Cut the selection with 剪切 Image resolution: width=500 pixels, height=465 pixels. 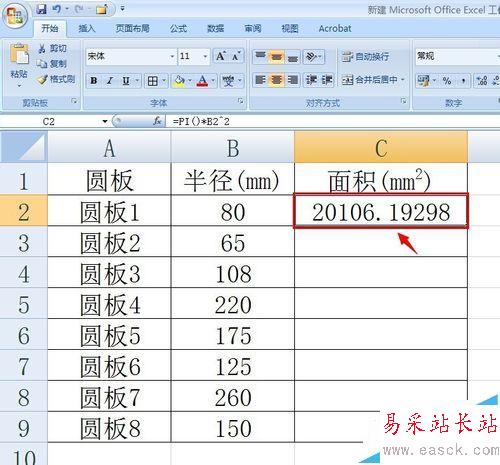52,49
